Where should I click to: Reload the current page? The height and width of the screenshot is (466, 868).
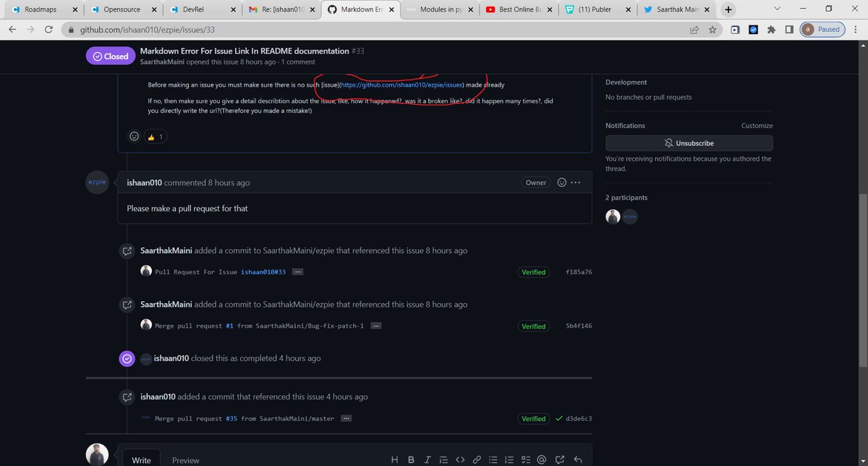pos(50,30)
